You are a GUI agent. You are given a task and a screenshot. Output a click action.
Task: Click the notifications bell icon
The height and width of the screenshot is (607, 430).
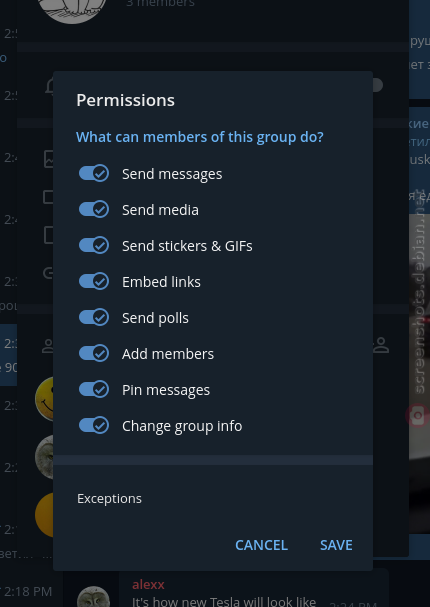[x=49, y=86]
